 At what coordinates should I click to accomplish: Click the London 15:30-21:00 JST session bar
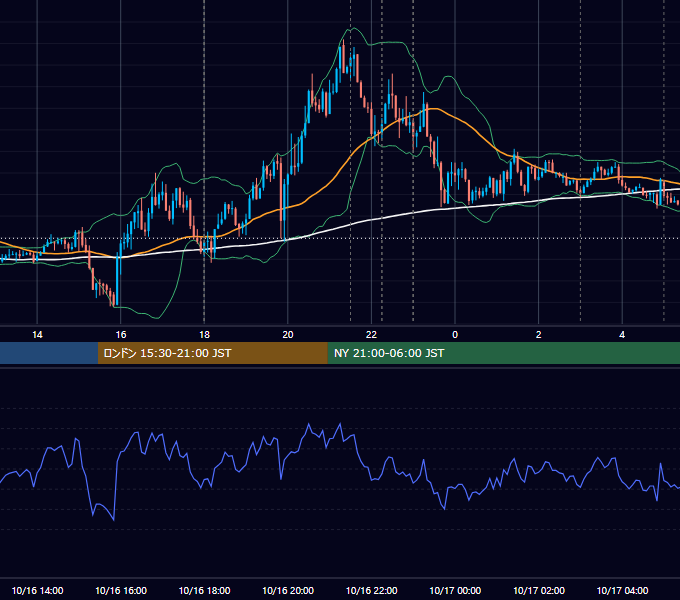pyautogui.click(x=212, y=353)
